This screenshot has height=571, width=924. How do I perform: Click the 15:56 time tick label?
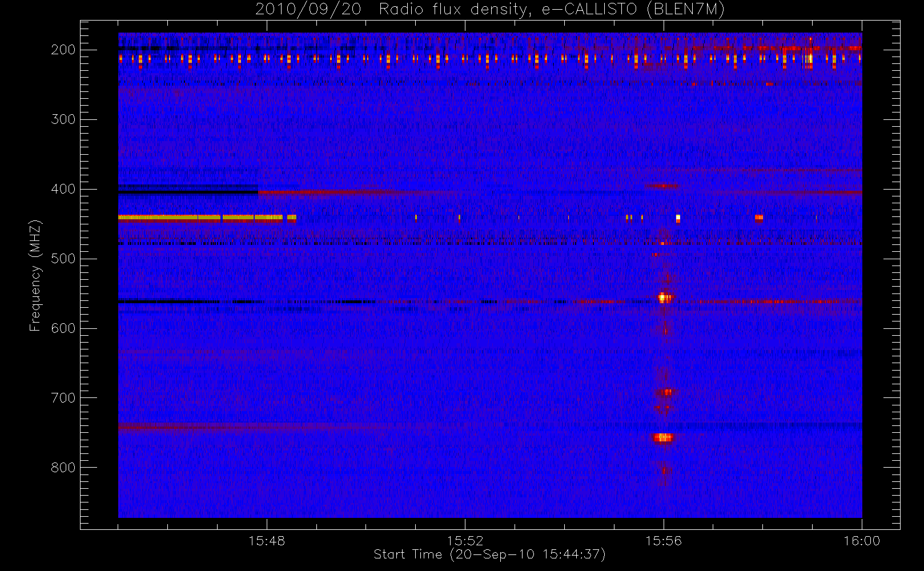pos(664,541)
